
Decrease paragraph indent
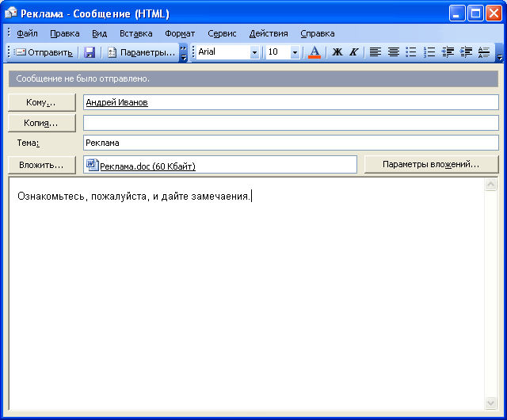(448, 52)
